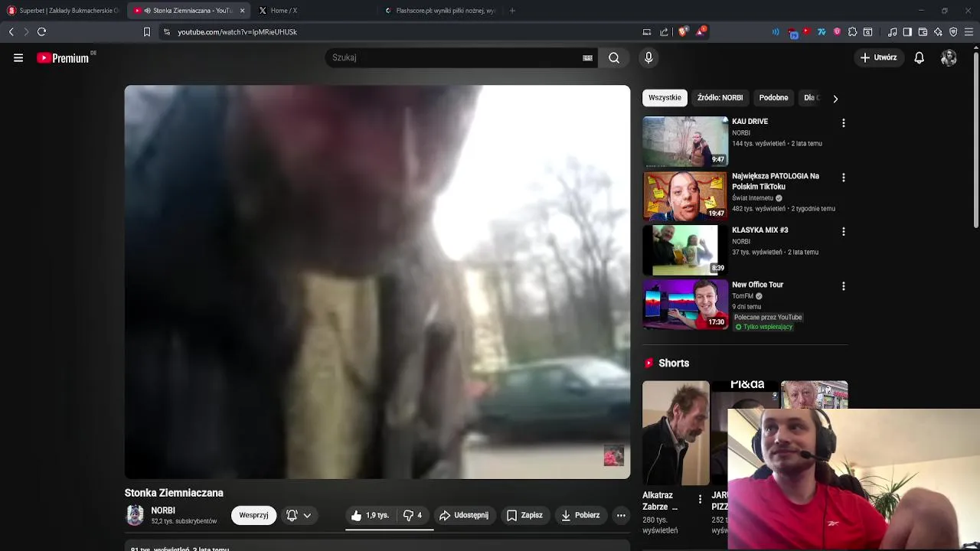
Task: Open the Brave Wallet icon
Action: 923,32
